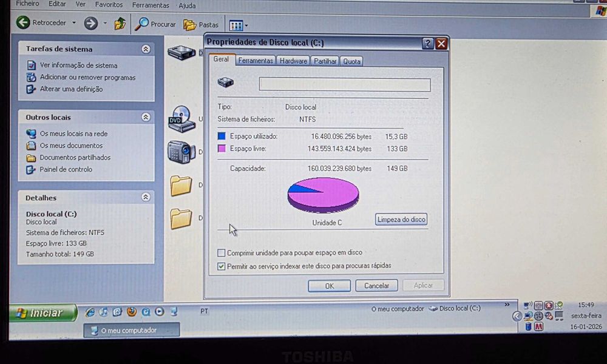Switch to the Hardware tab

[x=293, y=61]
